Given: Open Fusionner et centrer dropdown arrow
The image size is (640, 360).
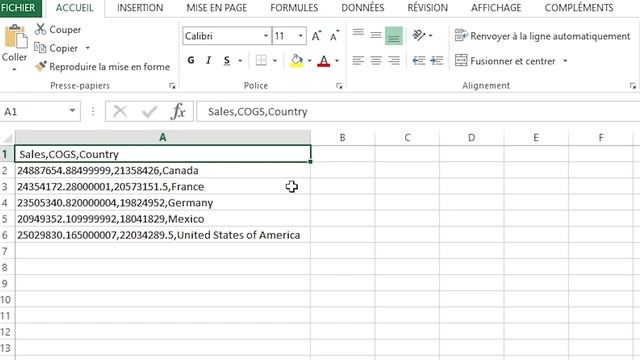Looking at the screenshot, I should [x=565, y=61].
